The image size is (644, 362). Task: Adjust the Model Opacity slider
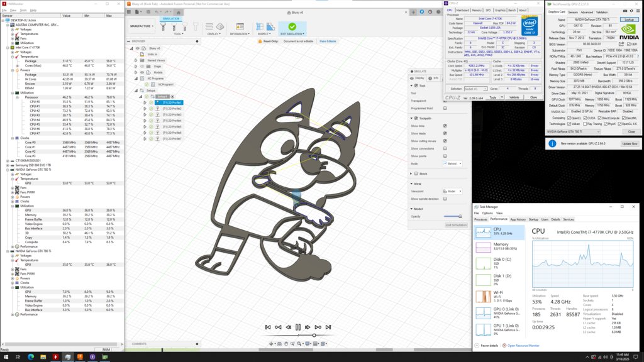click(453, 216)
